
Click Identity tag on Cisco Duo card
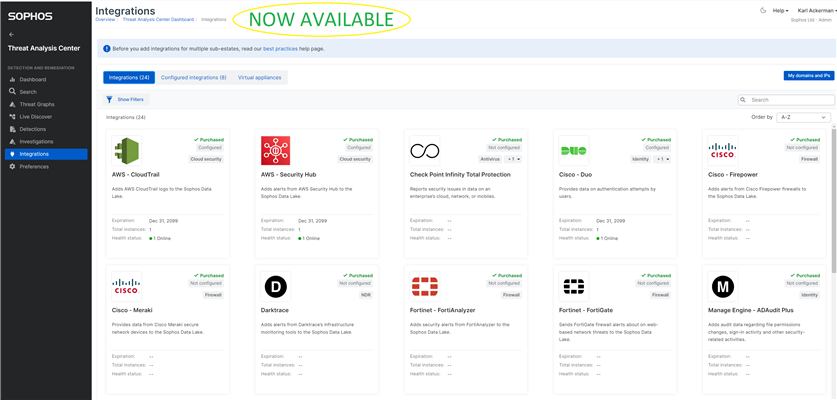(641, 159)
